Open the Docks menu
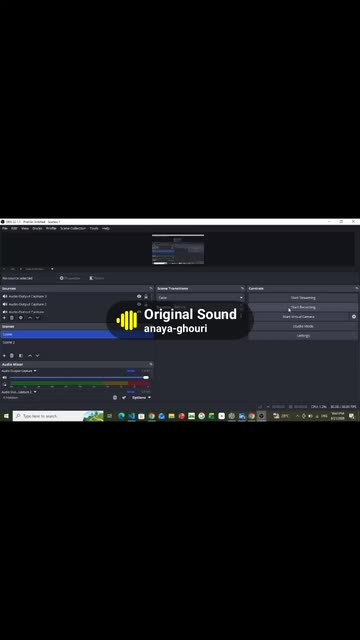 click(37, 229)
